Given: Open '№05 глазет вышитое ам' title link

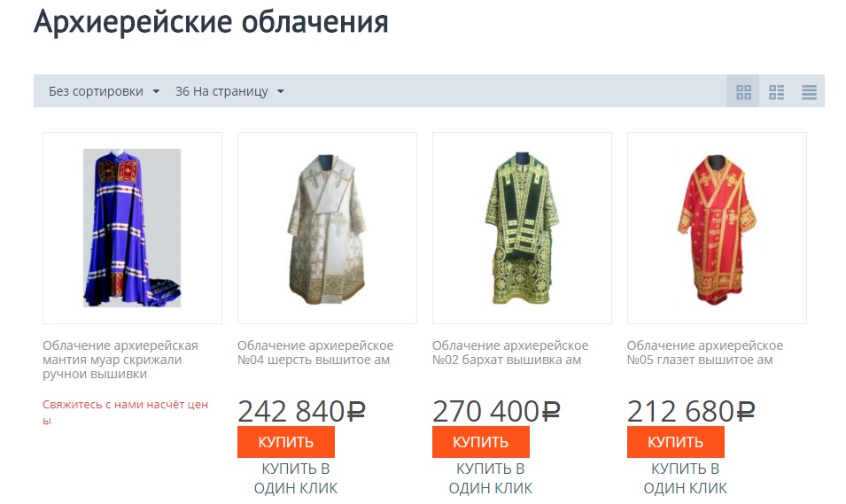Looking at the screenshot, I should click(x=705, y=353).
